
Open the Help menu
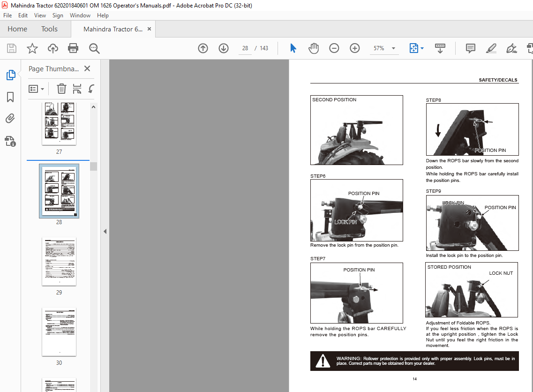[x=103, y=15]
